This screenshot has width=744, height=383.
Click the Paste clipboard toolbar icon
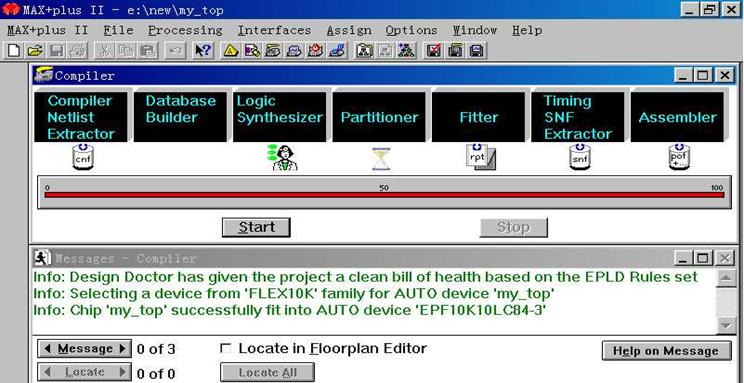pos(148,50)
